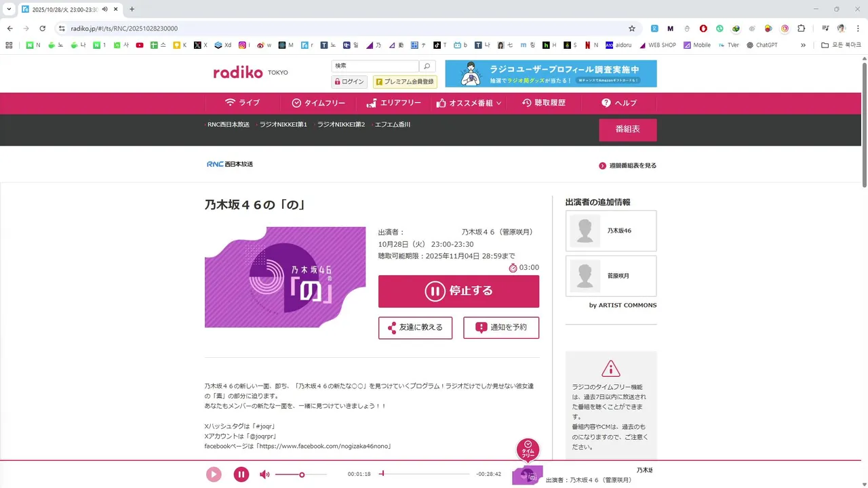The width and height of the screenshot is (868, 488).
Task: Click the 通知を予約 button
Action: point(501,327)
